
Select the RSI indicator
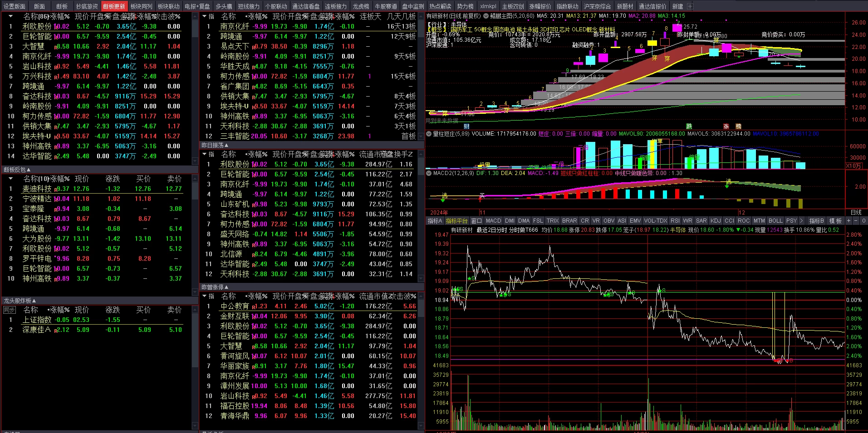point(675,221)
